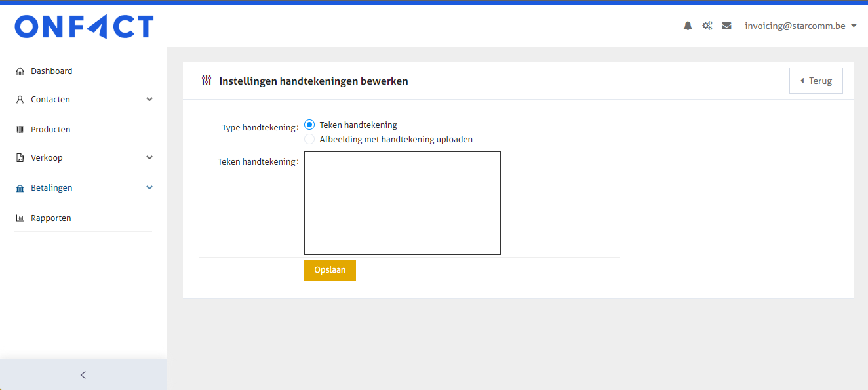The image size is (868, 390).
Task: Open settings via the gears icon
Action: [707, 26]
